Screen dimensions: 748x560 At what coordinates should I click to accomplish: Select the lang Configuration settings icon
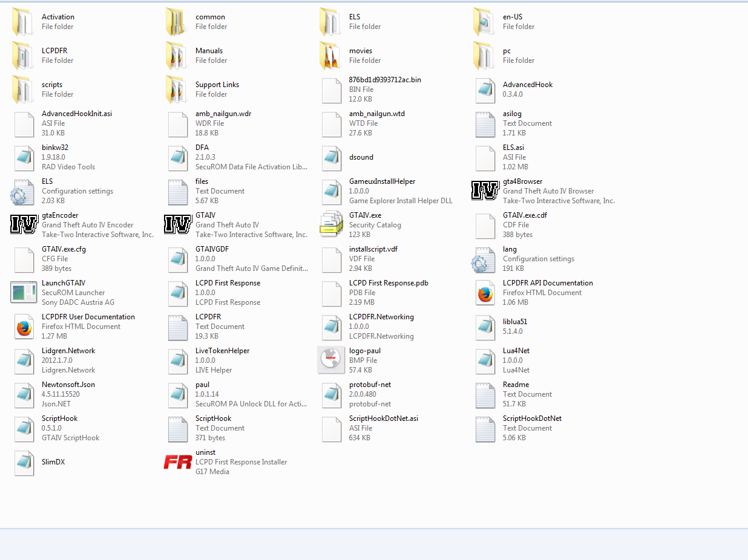(484, 259)
